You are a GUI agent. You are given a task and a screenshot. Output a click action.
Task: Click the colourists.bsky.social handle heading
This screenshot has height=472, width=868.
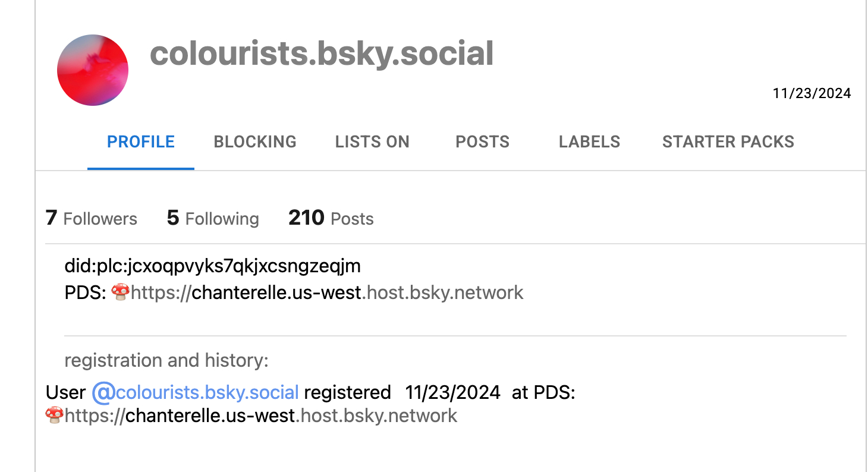[x=322, y=54]
